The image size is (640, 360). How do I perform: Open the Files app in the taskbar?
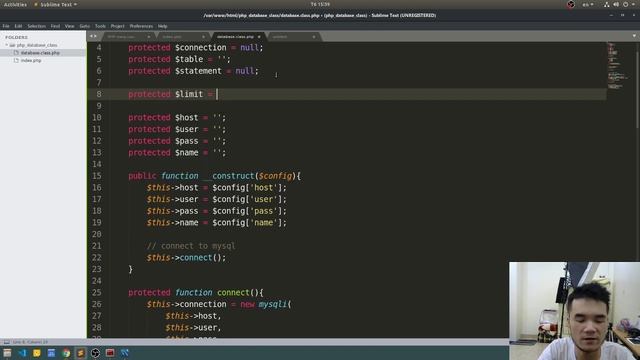pyautogui.click(x=7, y=353)
